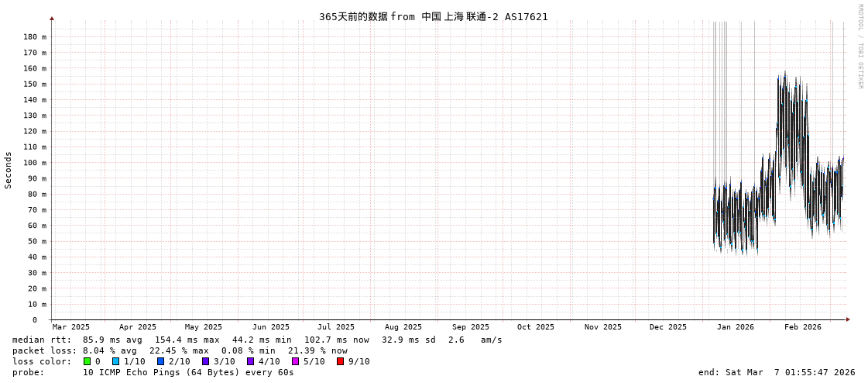Viewport: 868px width, 383px height.
Task: Click the graph title mentioning AS17621
Action: click(433, 16)
